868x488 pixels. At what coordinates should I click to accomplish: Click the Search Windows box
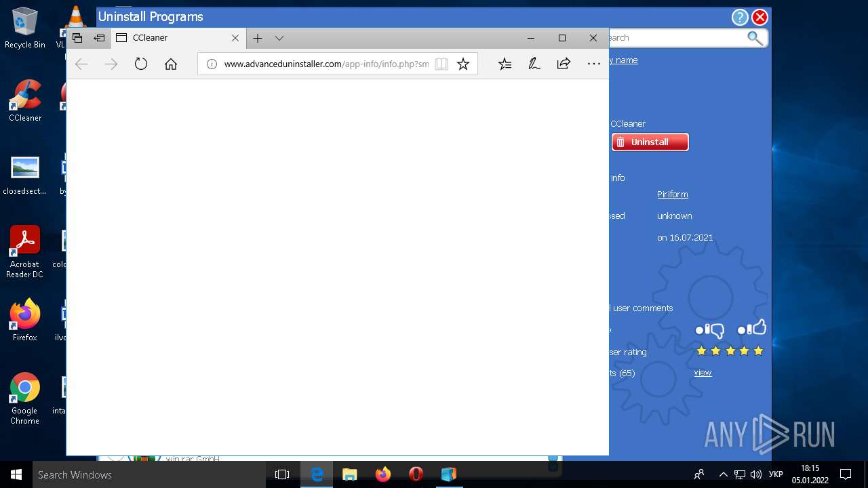coord(149,474)
